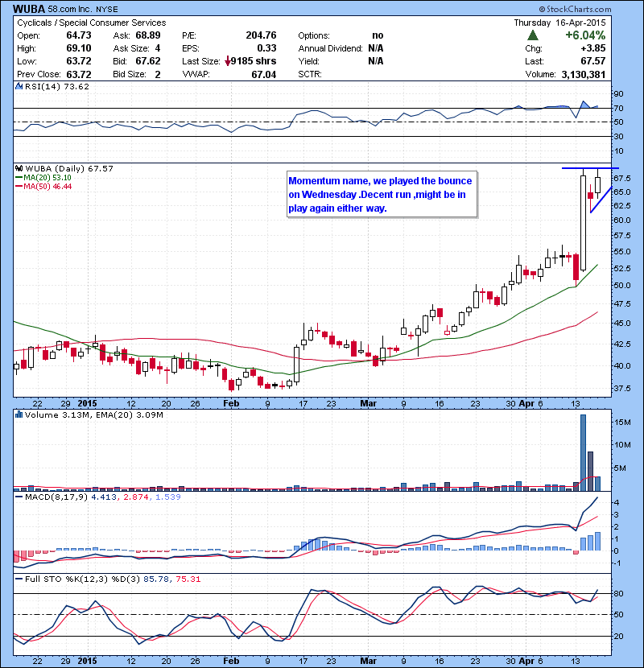Click the Volume value '3,130,381'

click(584, 75)
